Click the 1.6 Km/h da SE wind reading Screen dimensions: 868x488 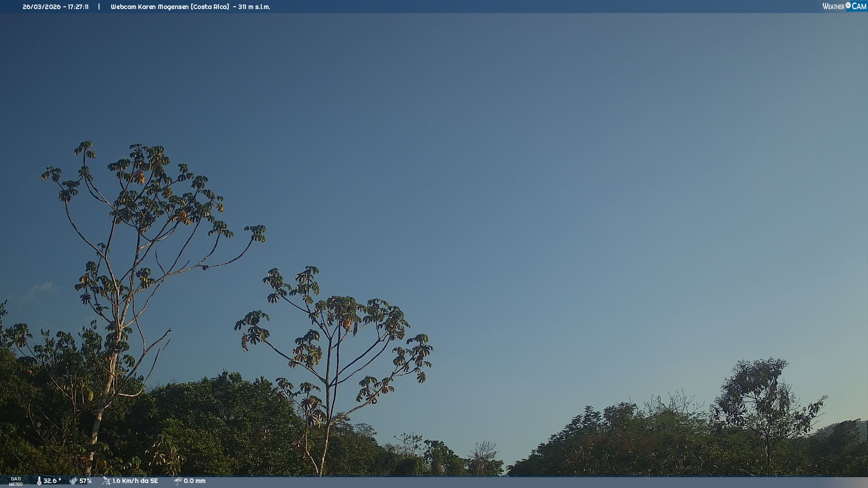135,481
